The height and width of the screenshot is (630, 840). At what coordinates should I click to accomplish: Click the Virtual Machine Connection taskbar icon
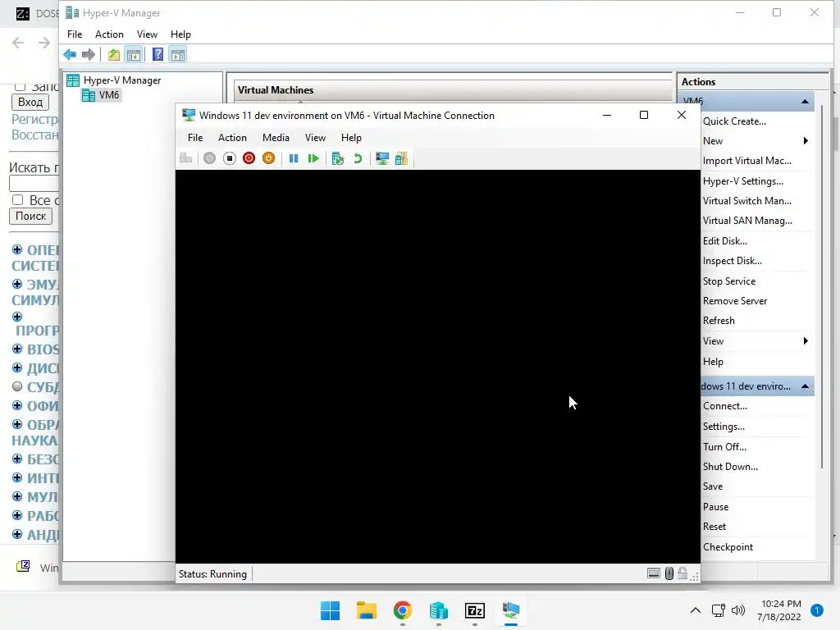511,610
